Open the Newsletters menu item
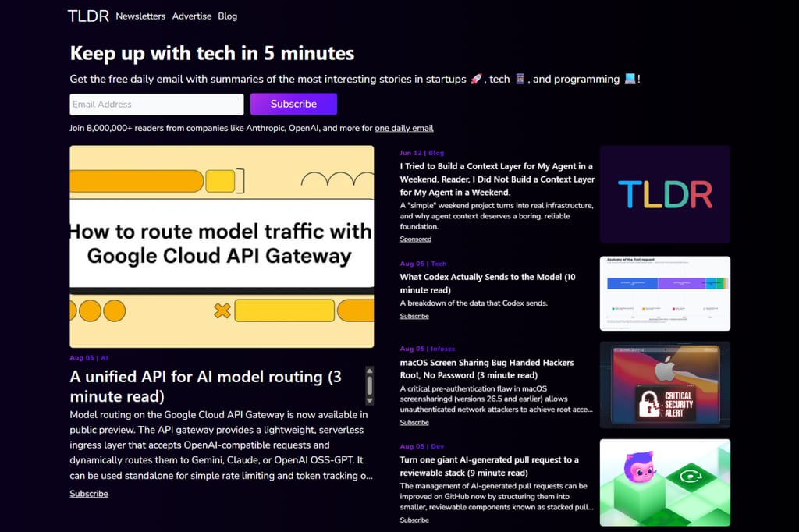The image size is (799, 532). point(140,16)
